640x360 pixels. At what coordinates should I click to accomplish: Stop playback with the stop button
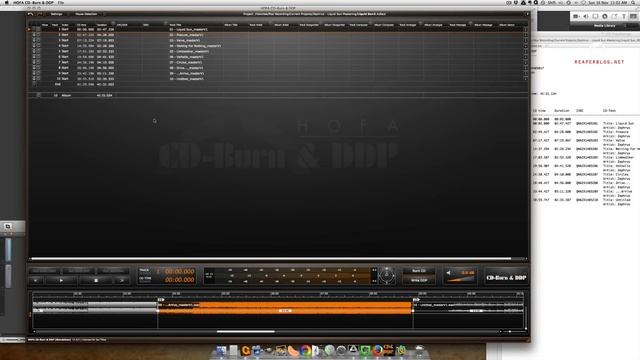tap(96, 280)
